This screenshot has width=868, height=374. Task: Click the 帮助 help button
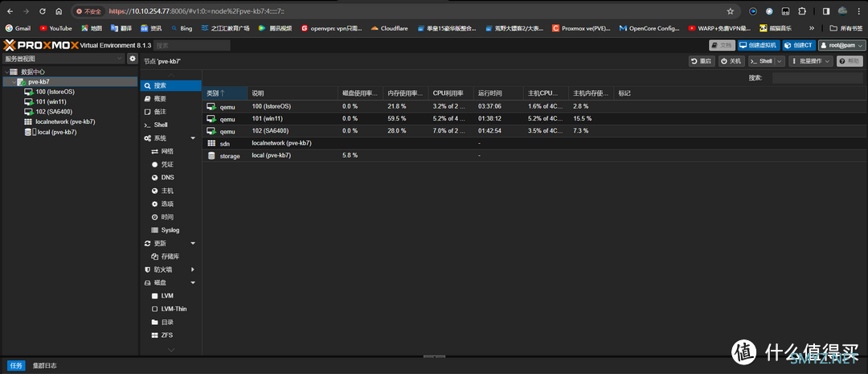point(850,61)
